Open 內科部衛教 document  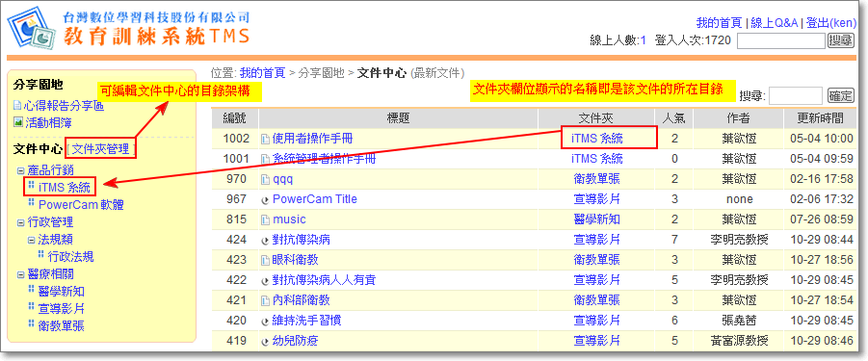pos(302,300)
